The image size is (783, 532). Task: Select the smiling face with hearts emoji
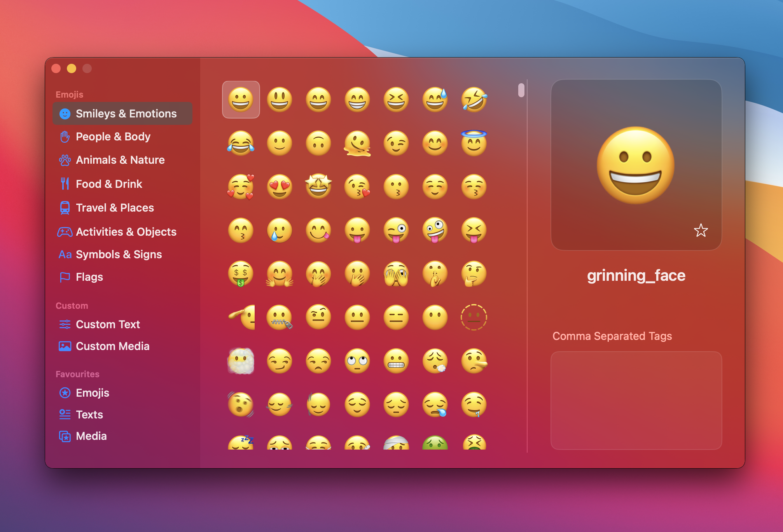[x=241, y=187]
